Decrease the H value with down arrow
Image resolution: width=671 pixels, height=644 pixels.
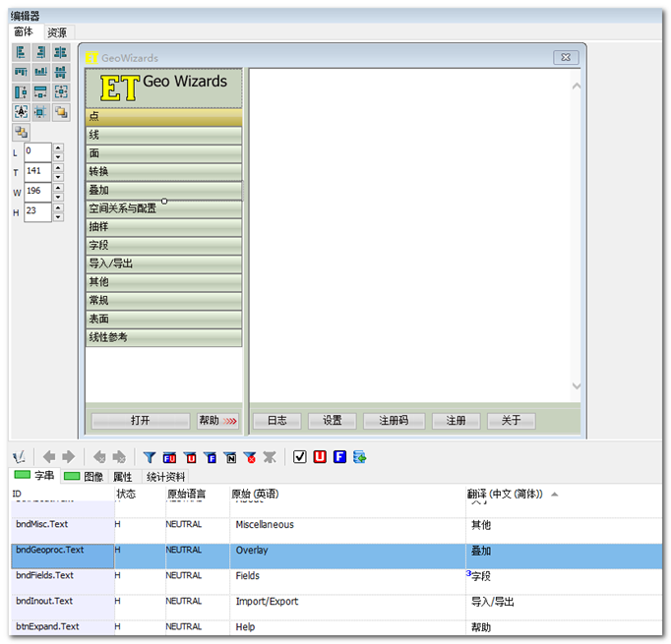58,217
